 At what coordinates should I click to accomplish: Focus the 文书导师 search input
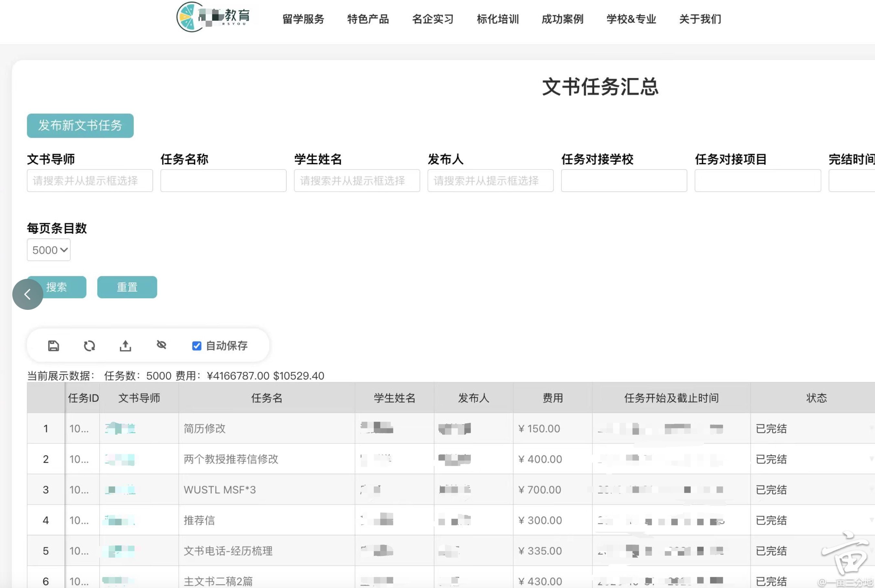click(90, 181)
